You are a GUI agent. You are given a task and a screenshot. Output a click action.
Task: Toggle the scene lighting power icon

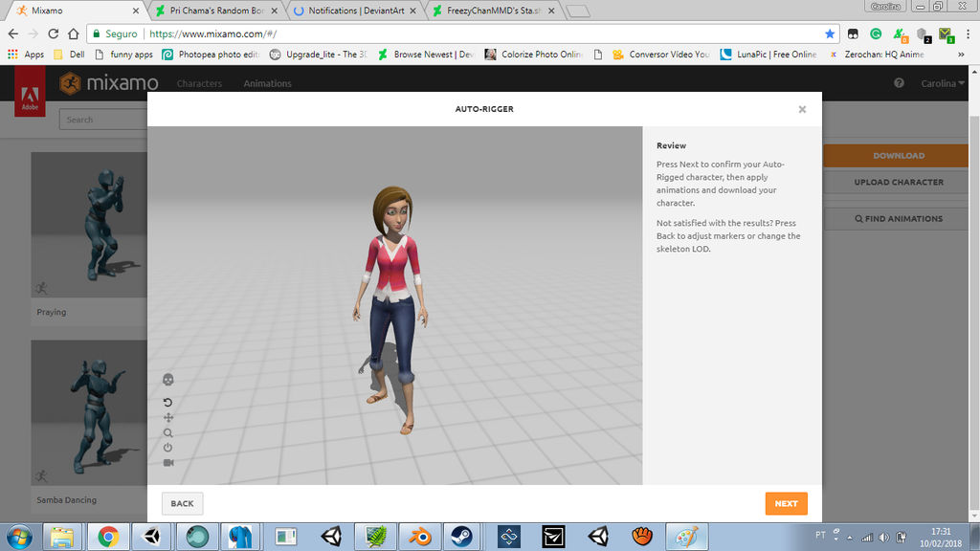click(x=167, y=449)
